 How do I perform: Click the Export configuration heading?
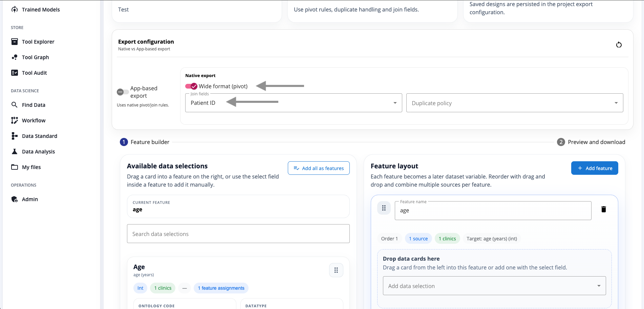pyautogui.click(x=146, y=42)
